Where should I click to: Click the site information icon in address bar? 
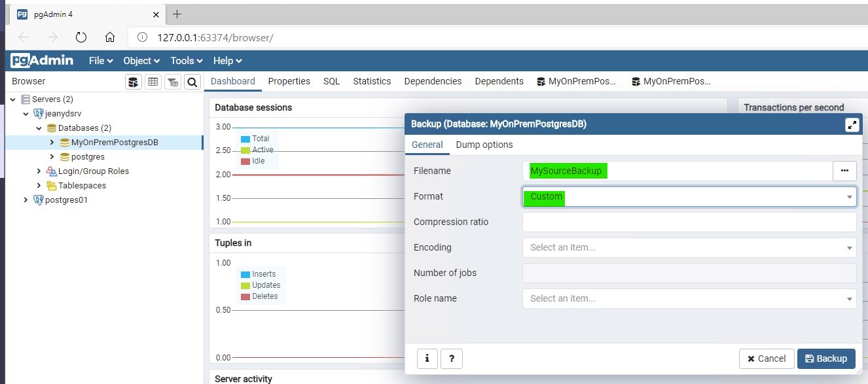pyautogui.click(x=142, y=37)
